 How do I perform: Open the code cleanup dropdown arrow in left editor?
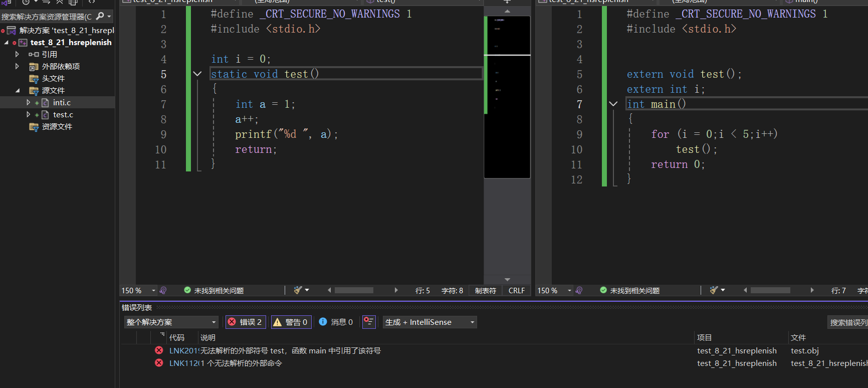click(307, 290)
